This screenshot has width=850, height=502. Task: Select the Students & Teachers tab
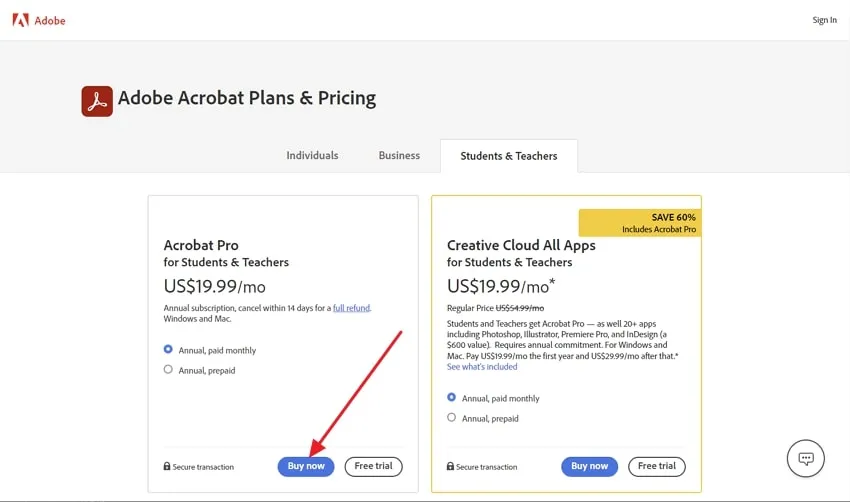click(x=508, y=156)
